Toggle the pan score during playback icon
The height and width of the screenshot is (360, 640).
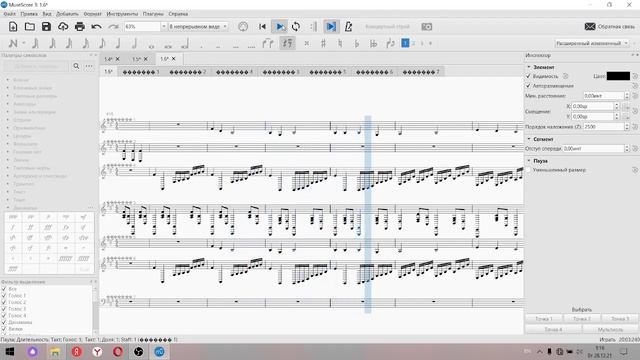pos(331,27)
